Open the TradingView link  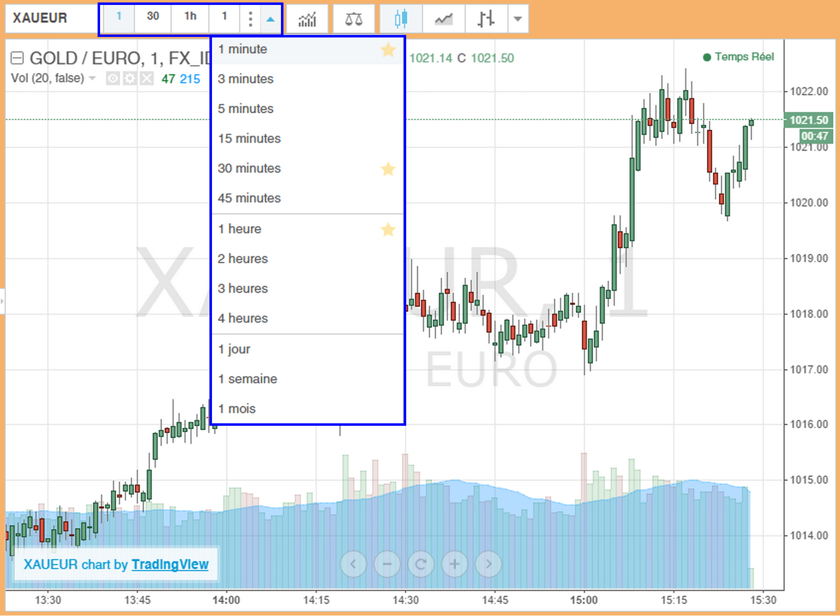pyautogui.click(x=170, y=565)
